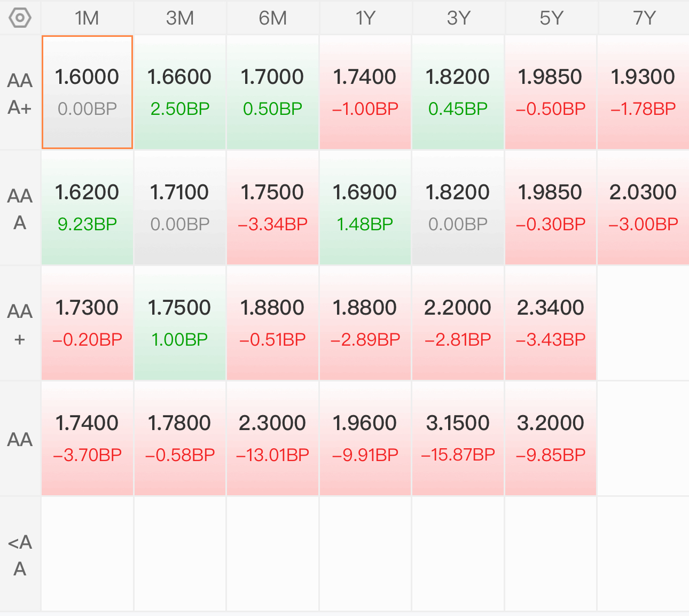Click the 1.7100 yield cell

click(x=180, y=208)
